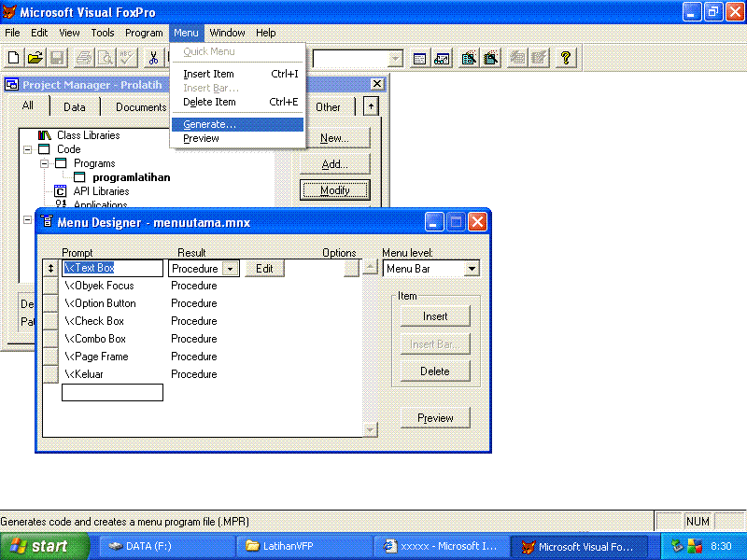Click the Open folder toolbar icon
The height and width of the screenshot is (560, 747).
pos(35,58)
